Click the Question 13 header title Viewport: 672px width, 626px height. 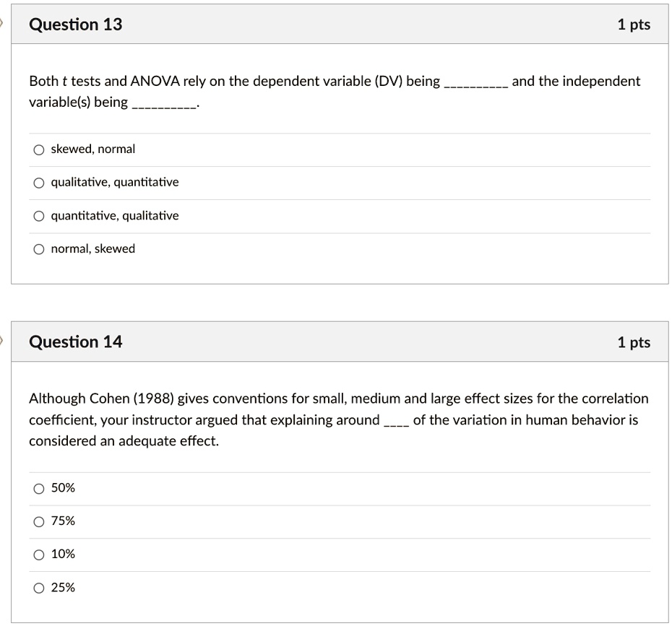[x=75, y=25]
